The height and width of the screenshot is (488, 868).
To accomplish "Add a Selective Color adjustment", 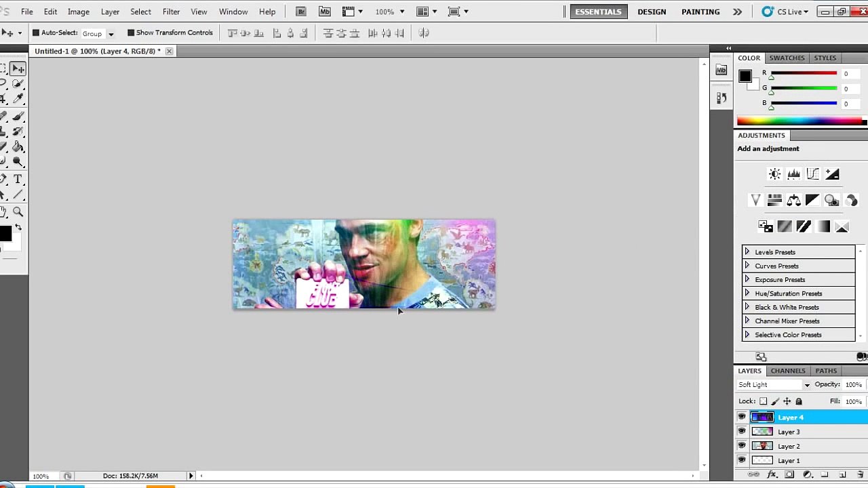I will click(x=842, y=226).
